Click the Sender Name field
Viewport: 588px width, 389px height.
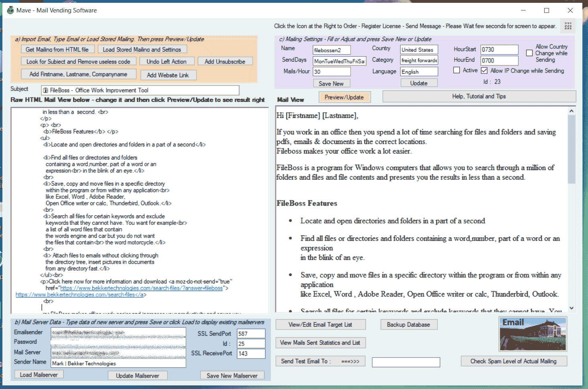coord(118,363)
